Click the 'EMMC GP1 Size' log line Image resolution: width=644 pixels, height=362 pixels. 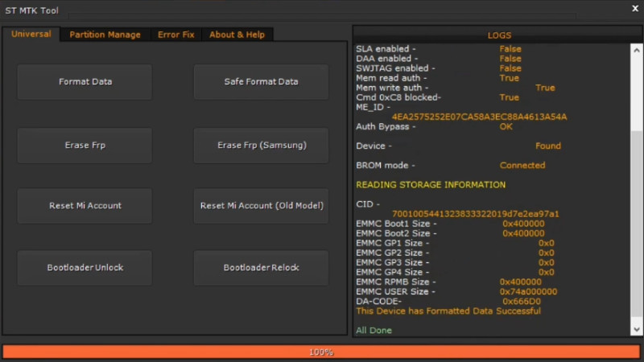pos(455,244)
